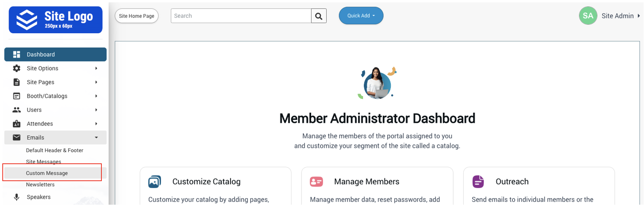Open the Customize Catalog card title
Screen dimensions: 644x207
(x=206, y=182)
